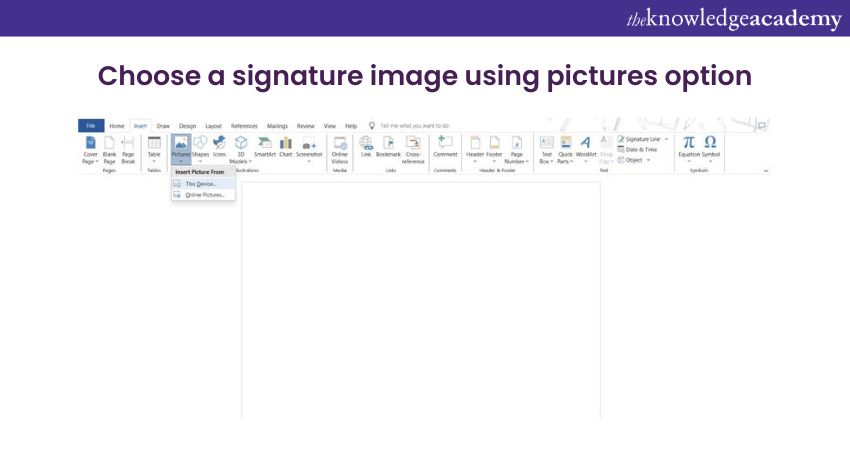Add a new Comment
850x450 pixels.
point(445,146)
